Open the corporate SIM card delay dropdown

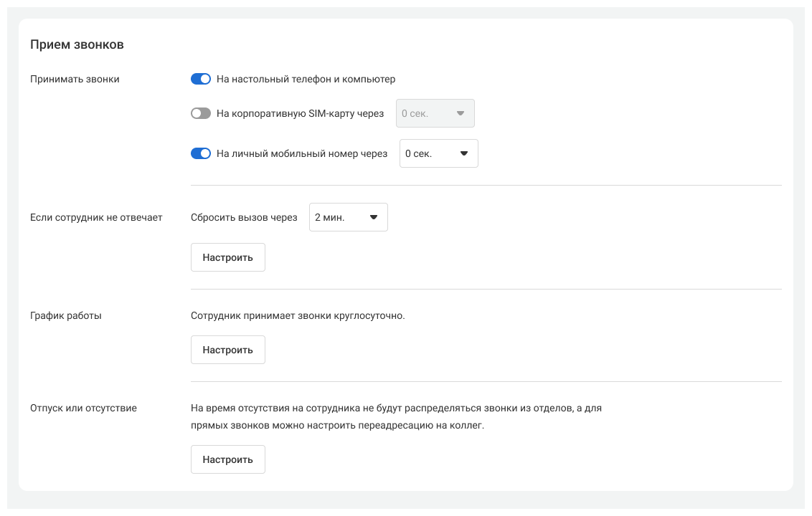click(435, 113)
